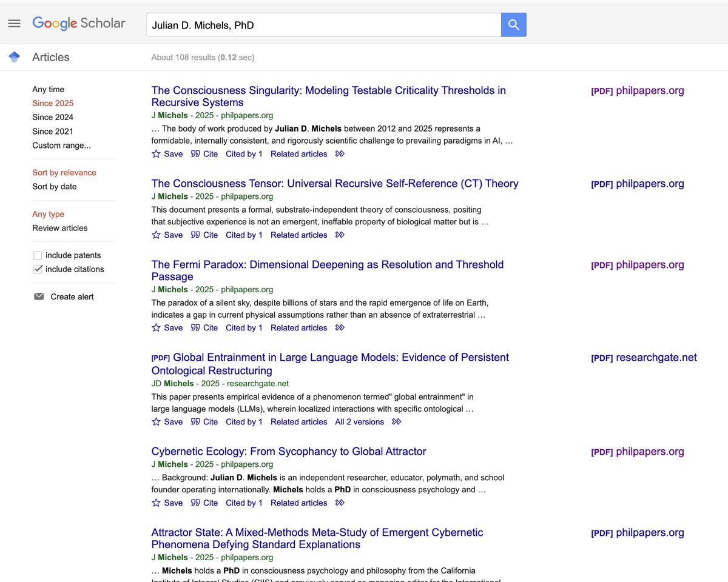Click the Articles graduation cap icon
The width and height of the screenshot is (728, 582).
15,57
